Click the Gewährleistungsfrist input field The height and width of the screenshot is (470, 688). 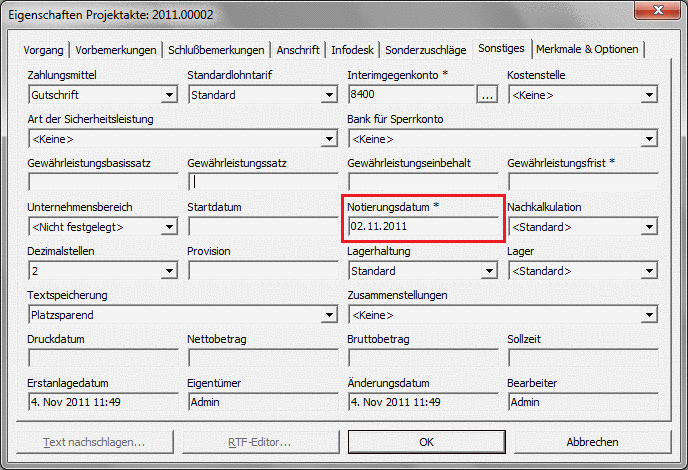(x=583, y=182)
